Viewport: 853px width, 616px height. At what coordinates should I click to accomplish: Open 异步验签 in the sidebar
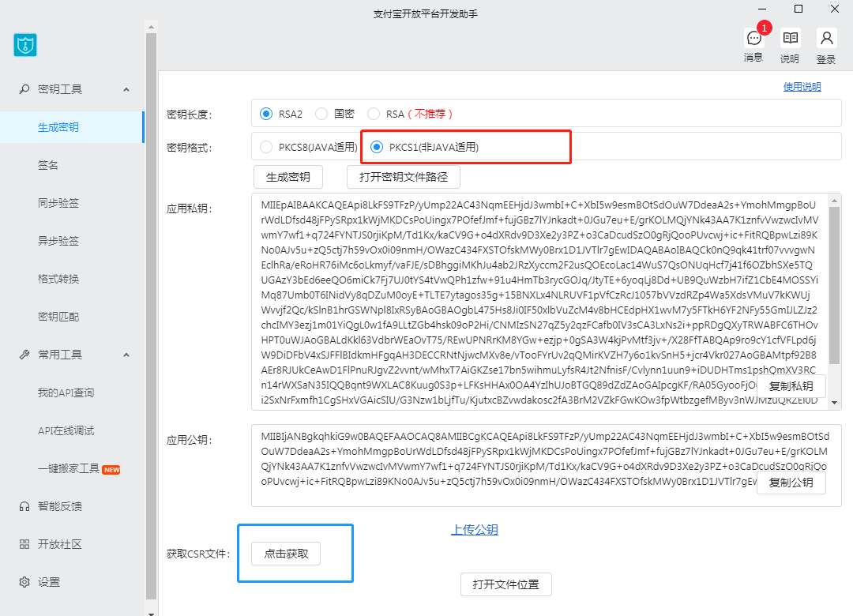point(58,241)
